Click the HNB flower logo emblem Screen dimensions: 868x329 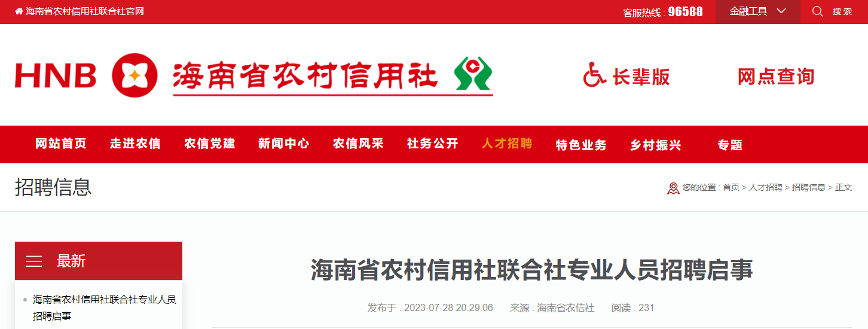click(135, 75)
